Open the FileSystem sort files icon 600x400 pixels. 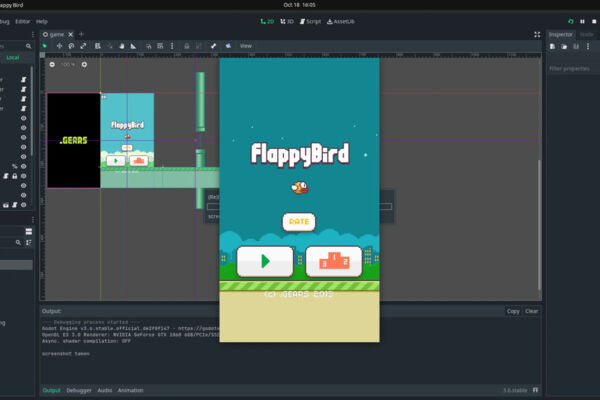29,243
